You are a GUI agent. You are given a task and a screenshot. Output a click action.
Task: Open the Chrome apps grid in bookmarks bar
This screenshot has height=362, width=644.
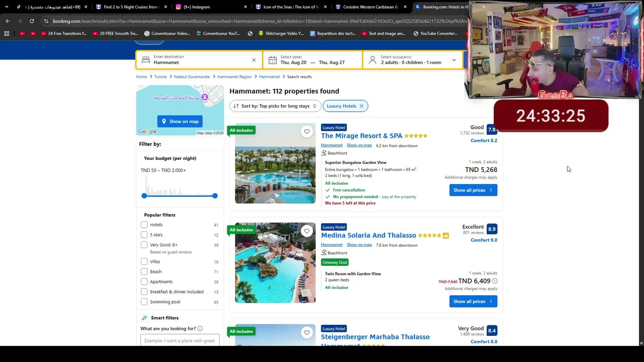point(7,34)
